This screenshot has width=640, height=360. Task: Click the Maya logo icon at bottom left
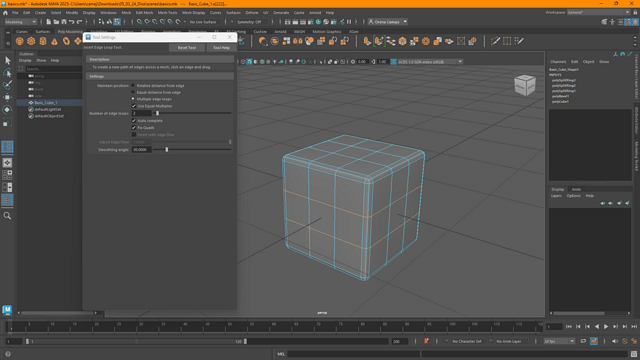click(x=7, y=310)
